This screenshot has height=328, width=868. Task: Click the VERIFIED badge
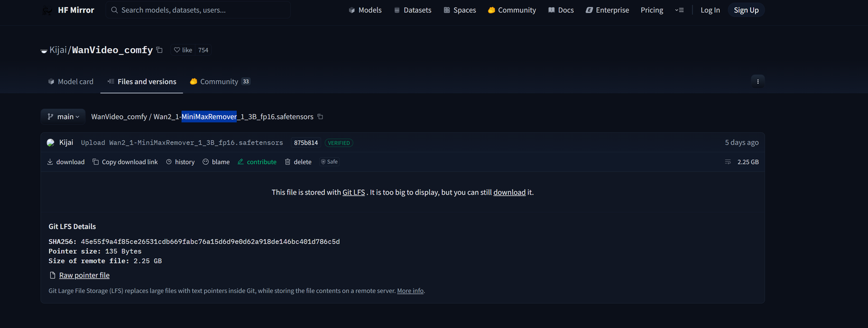pyautogui.click(x=339, y=143)
